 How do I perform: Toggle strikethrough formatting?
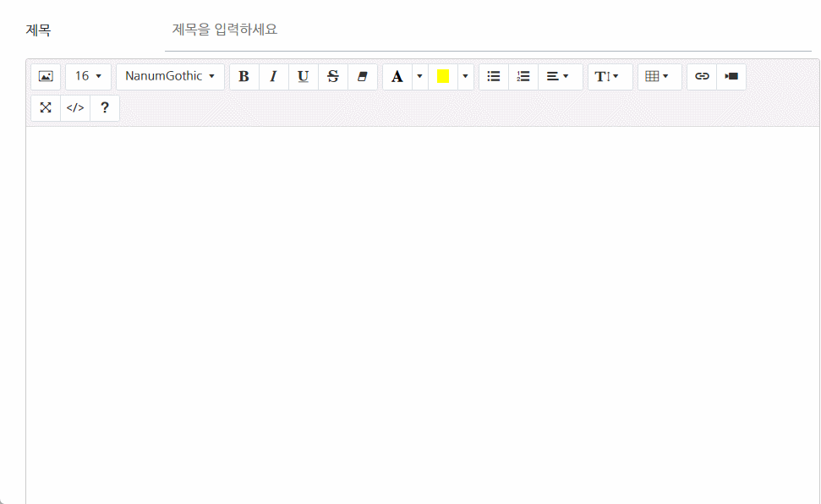tap(333, 76)
